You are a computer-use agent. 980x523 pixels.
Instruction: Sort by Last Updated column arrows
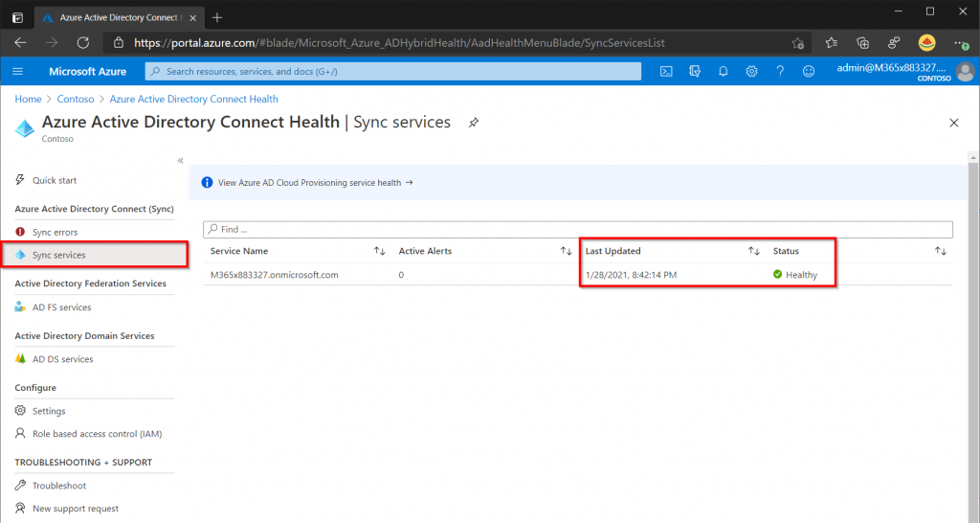click(x=754, y=251)
